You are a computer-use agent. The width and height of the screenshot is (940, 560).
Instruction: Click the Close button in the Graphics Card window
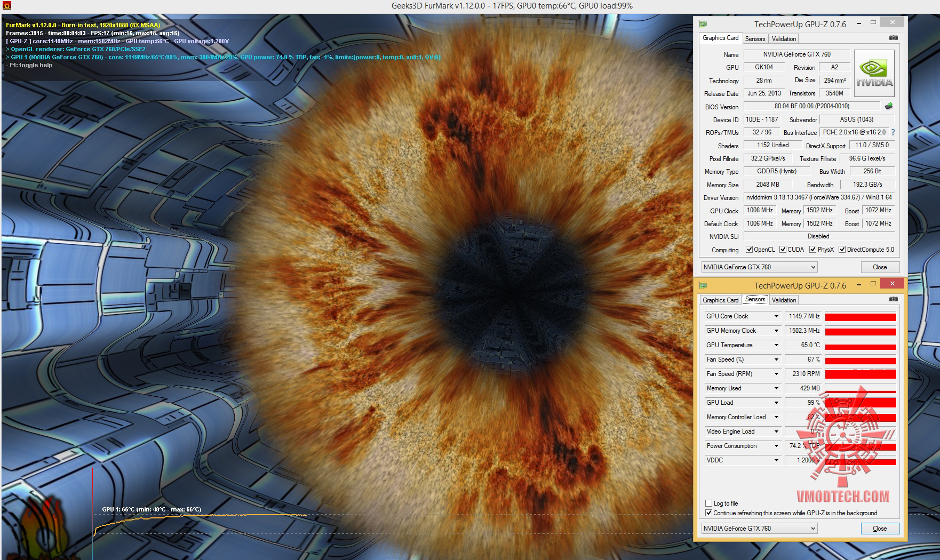pyautogui.click(x=880, y=267)
